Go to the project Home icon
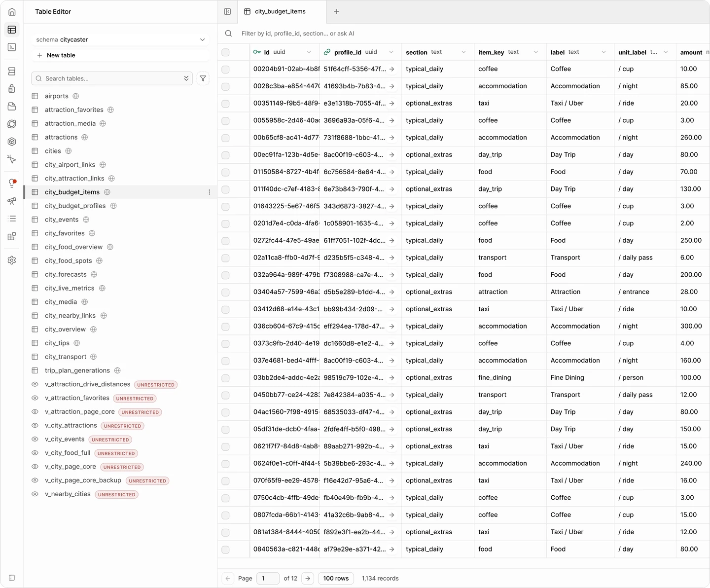Screen dimensions: 710x588 [12, 12]
